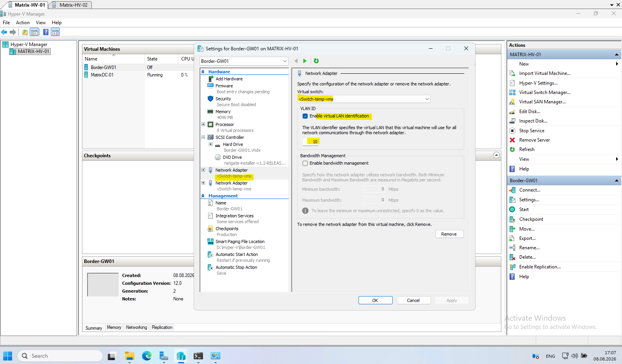Screen dimensions: 622x364
Task: Click the green next-arrow in Settings dialog
Action: (x=305, y=61)
